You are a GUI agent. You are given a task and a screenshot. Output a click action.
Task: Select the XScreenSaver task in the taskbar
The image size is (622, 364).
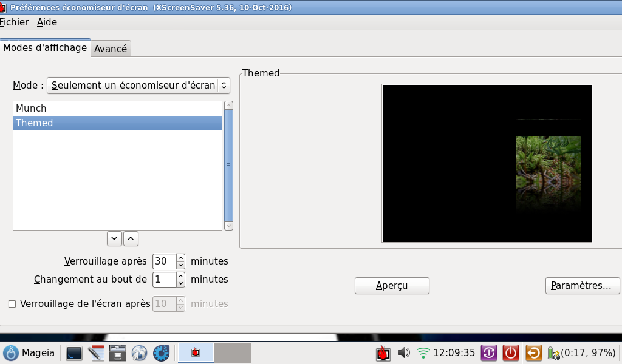click(x=196, y=352)
